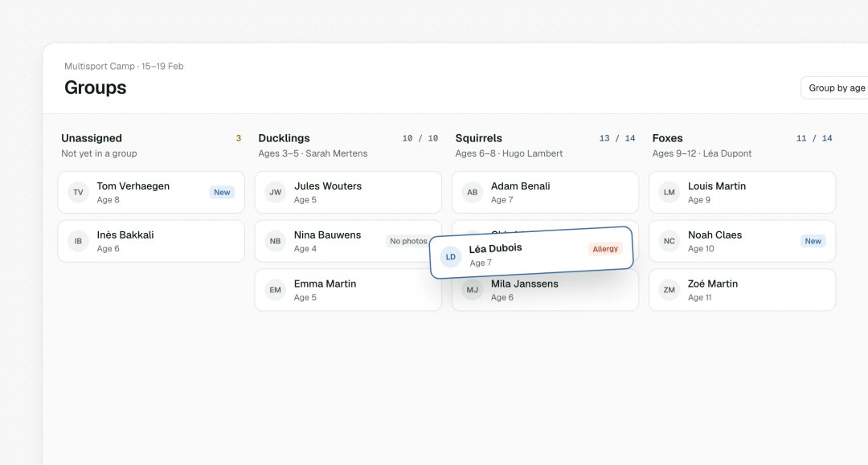Click the Allergy tag on Léa Dubois
This screenshot has height=465, width=868.
coord(605,249)
